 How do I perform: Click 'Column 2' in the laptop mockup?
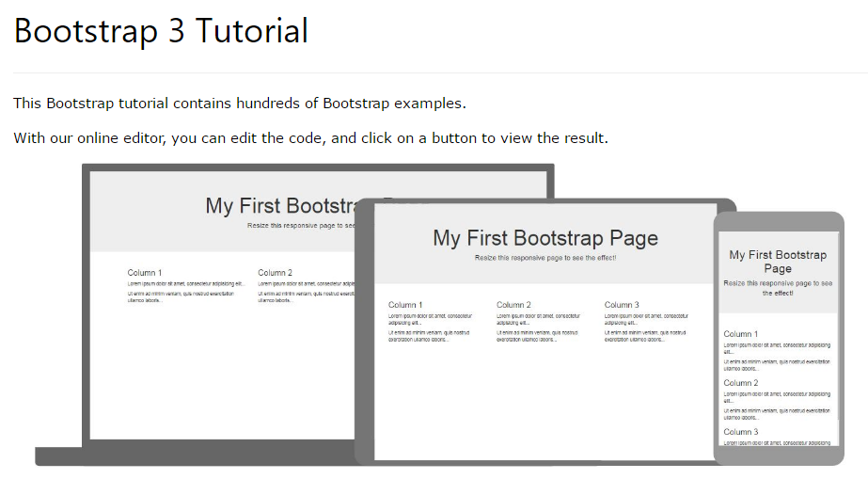point(276,273)
